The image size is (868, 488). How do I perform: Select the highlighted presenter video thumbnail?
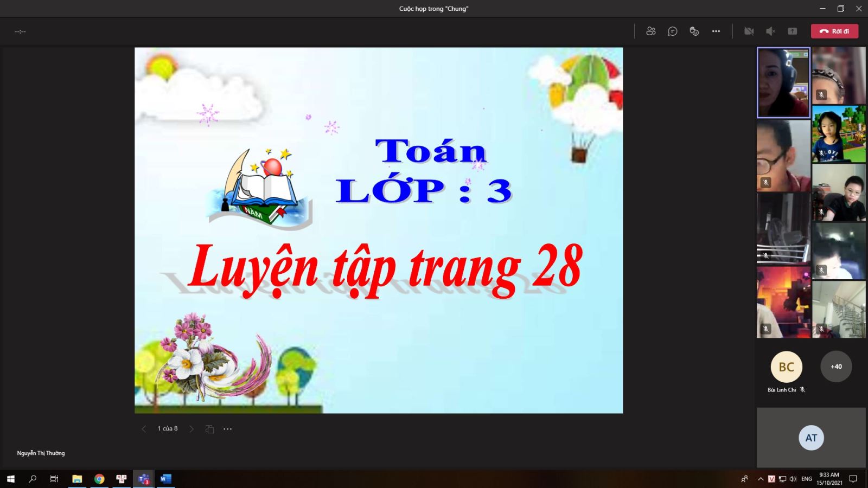(783, 82)
